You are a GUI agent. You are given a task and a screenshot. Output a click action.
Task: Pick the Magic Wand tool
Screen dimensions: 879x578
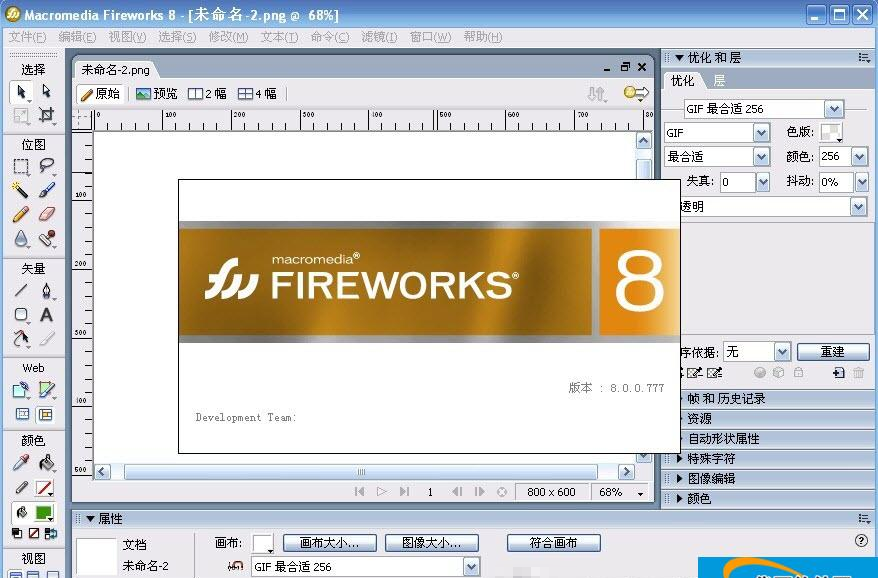coord(21,190)
